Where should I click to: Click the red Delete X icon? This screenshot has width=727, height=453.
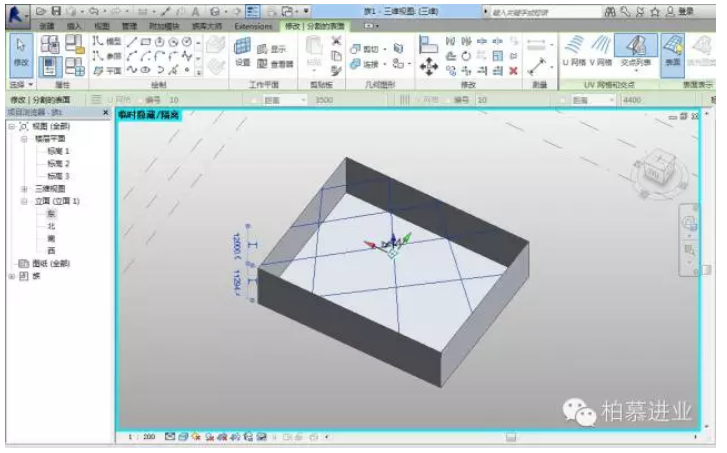[x=513, y=70]
